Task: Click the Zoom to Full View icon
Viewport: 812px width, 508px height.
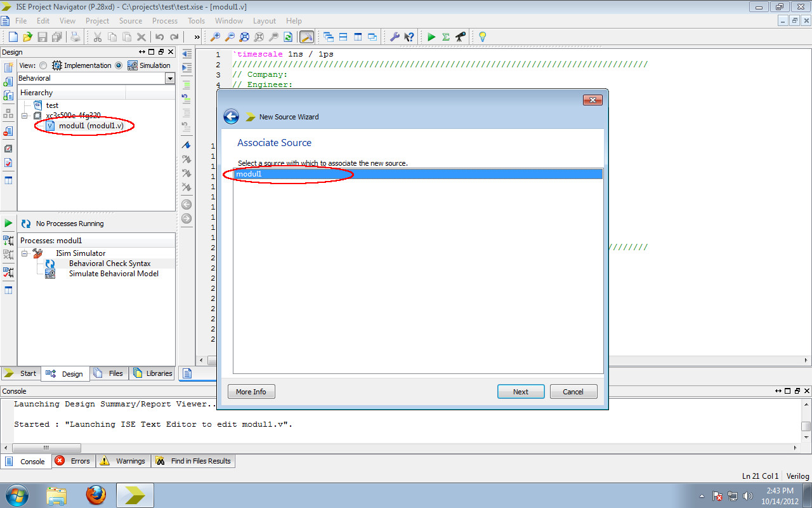Action: click(x=244, y=36)
